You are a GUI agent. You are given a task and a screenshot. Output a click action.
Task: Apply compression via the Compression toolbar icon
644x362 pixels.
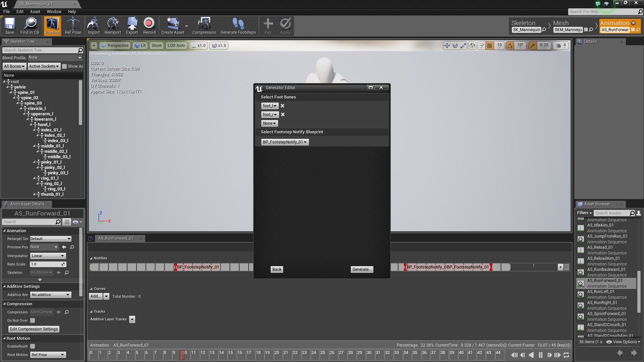pos(204,26)
